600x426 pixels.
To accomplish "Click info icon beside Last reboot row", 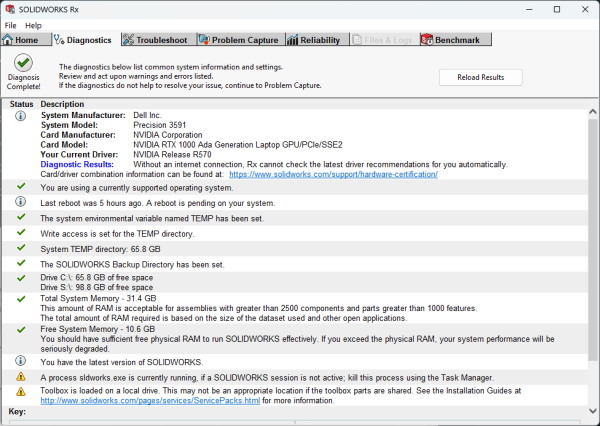I will click(21, 201).
